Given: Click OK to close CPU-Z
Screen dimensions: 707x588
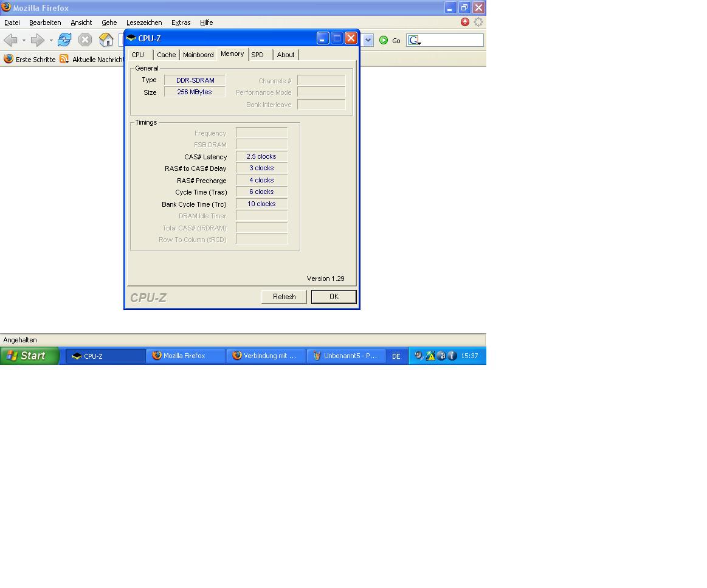Looking at the screenshot, I should click(334, 297).
